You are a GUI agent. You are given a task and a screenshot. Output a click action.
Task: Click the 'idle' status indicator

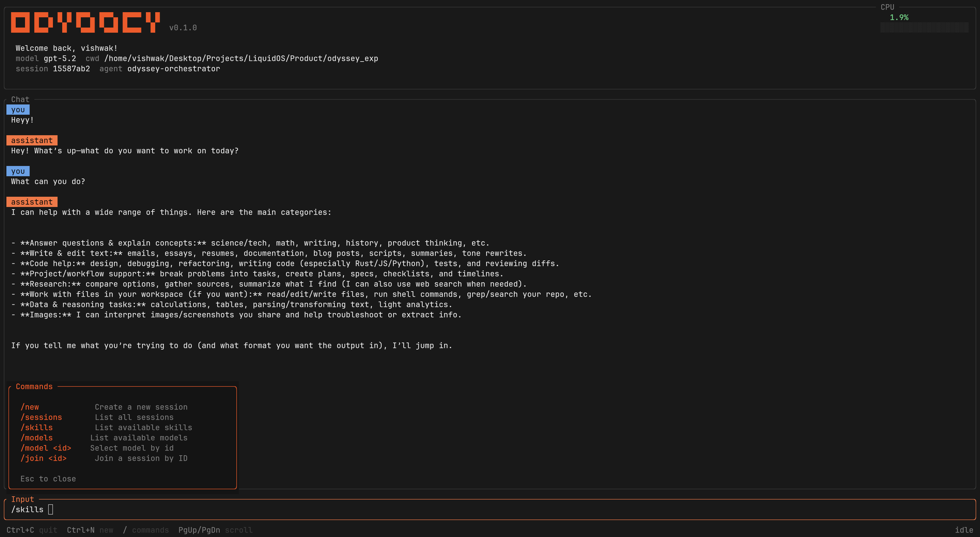point(964,530)
